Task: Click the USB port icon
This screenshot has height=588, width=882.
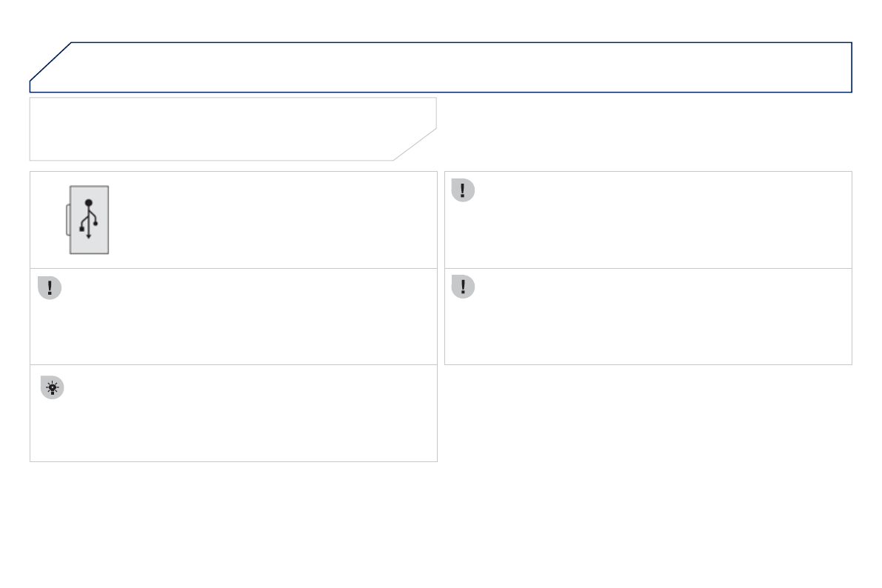Action: [89, 219]
